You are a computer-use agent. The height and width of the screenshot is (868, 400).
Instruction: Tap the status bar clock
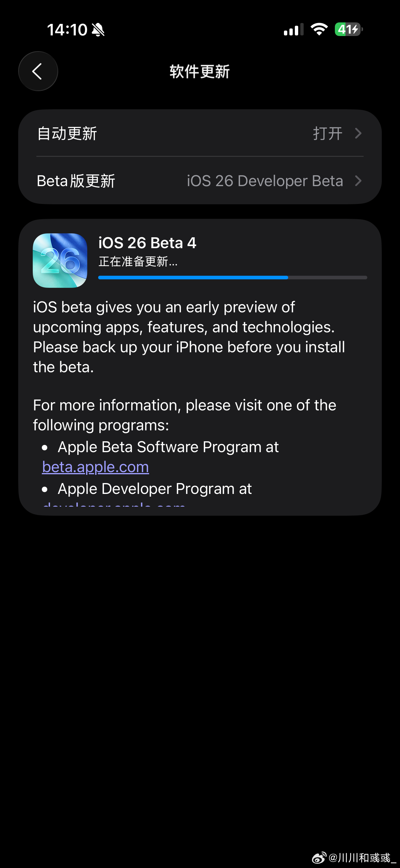coord(67,30)
